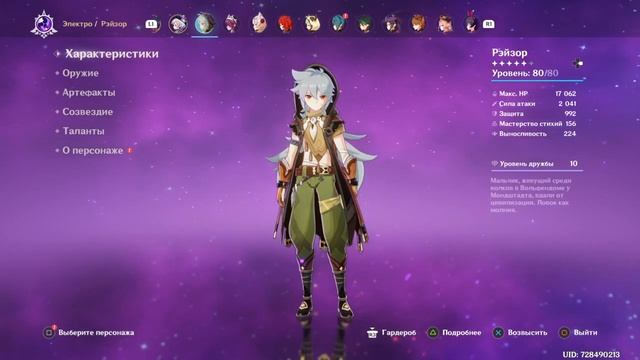Open the О персонаже profile menu
Screen dimensions: 640x360
pyautogui.click(x=93, y=151)
